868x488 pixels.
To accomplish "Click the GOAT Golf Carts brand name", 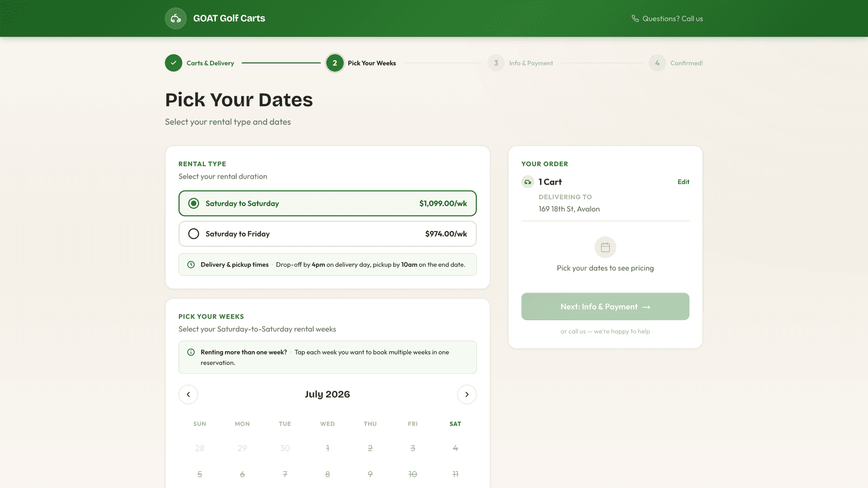I will click(229, 19).
